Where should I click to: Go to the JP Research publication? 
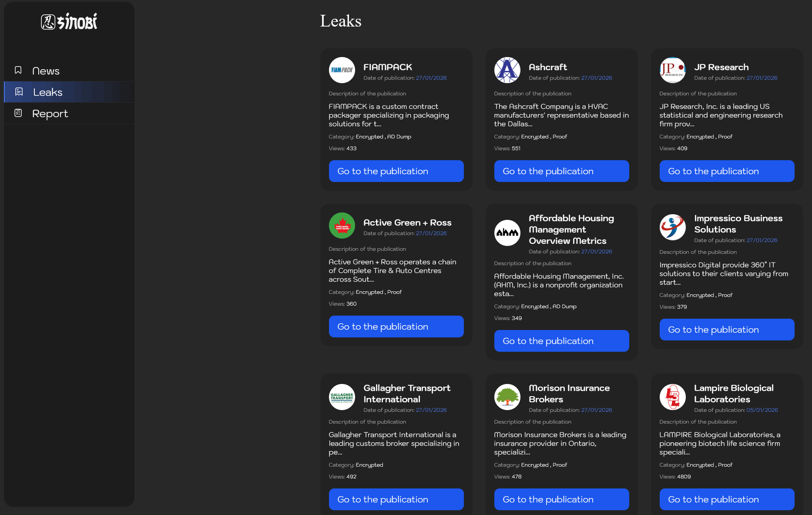click(x=727, y=171)
